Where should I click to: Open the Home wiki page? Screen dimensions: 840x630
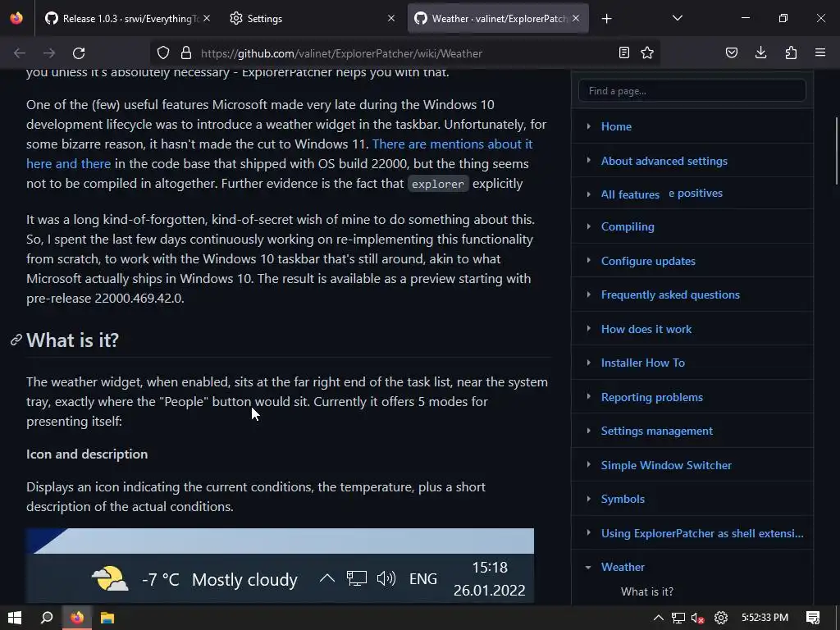616,126
